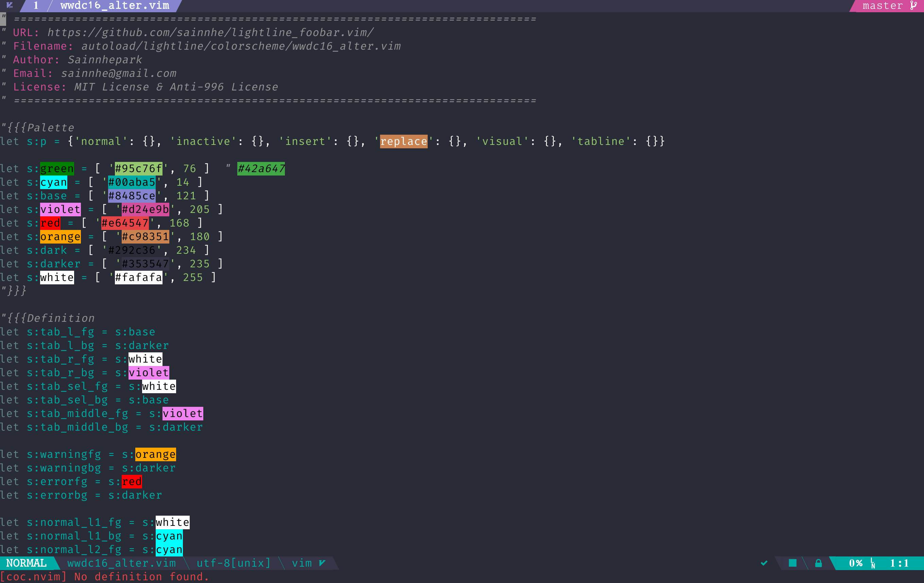Click the NORMAL mode indicator

pos(26,563)
